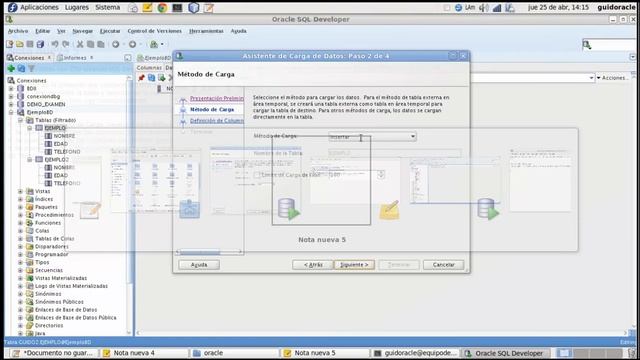The width and height of the screenshot is (640, 360).
Task: Click the row limit spinner arrows
Action: [x=381, y=175]
